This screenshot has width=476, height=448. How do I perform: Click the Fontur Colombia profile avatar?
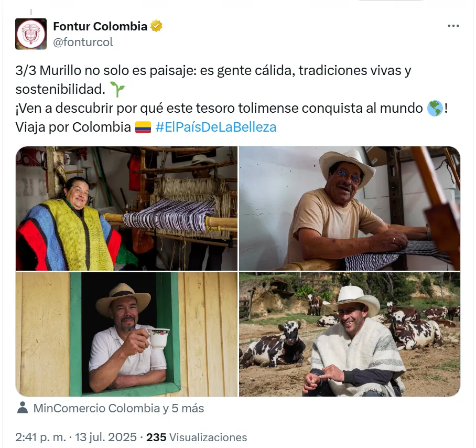[31, 34]
